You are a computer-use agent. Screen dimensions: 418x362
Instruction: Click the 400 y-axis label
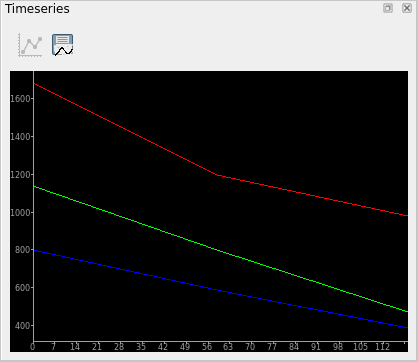coord(23,326)
